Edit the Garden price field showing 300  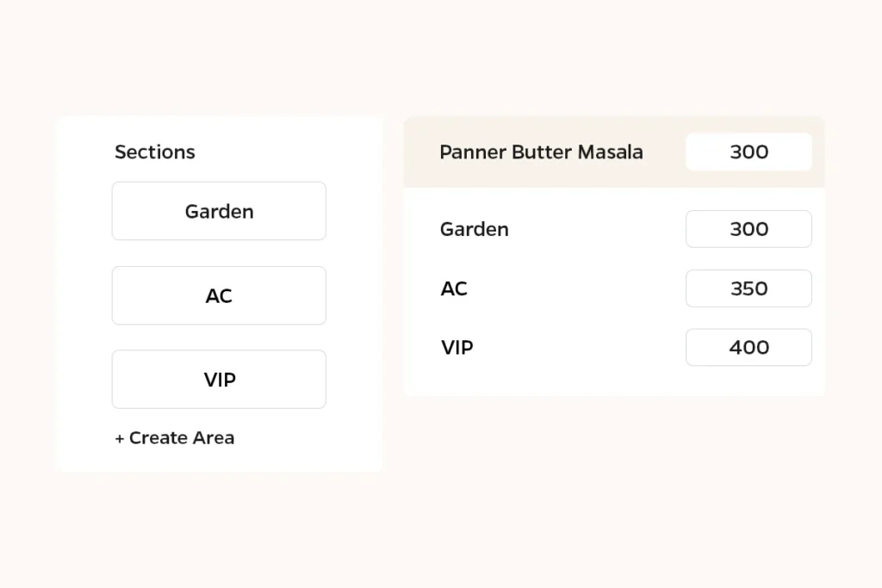748,229
